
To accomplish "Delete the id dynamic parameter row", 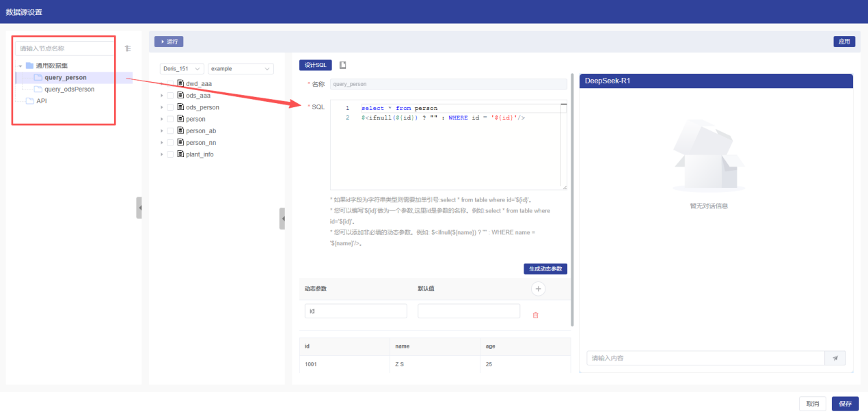I will coord(535,315).
